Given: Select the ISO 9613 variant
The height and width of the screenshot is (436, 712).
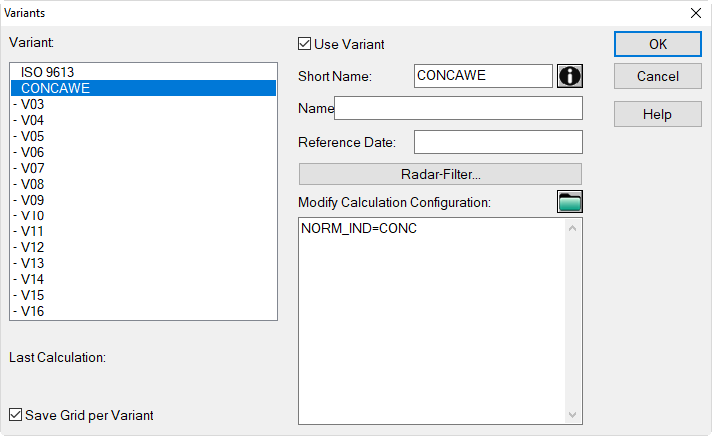Looking at the screenshot, I should (x=143, y=72).
